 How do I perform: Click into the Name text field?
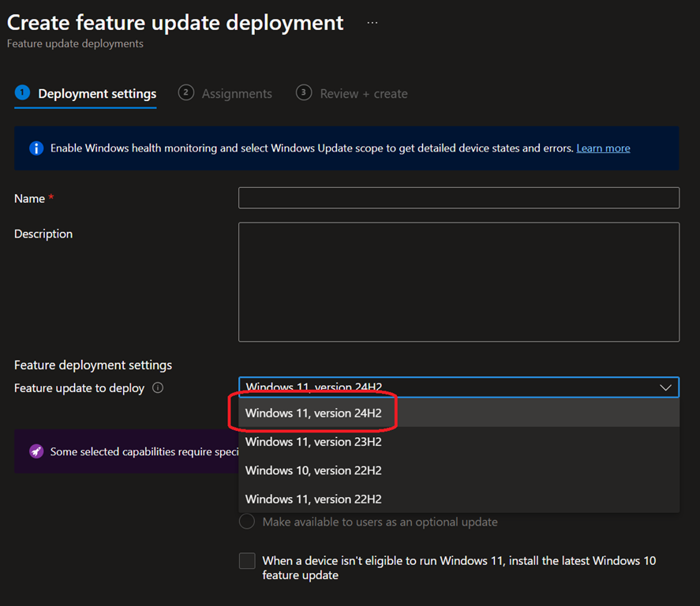[x=459, y=198]
